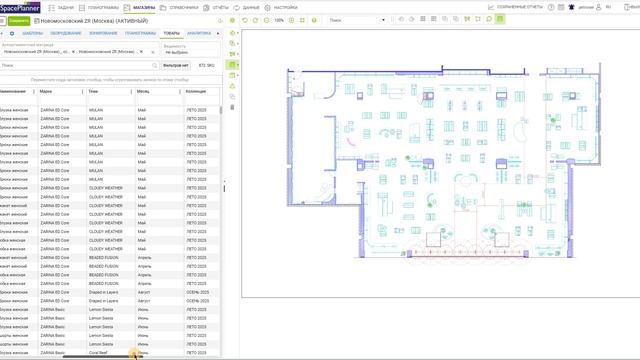Open the hamburger menu beside Сохранить
This screenshot has height=360, width=640.
(x=3, y=21)
